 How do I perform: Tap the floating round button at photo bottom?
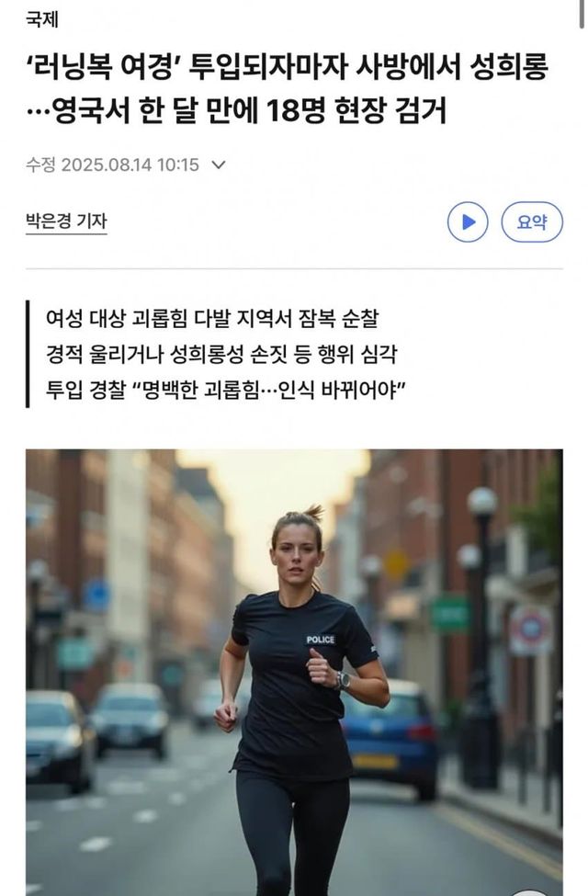[x=528, y=892]
